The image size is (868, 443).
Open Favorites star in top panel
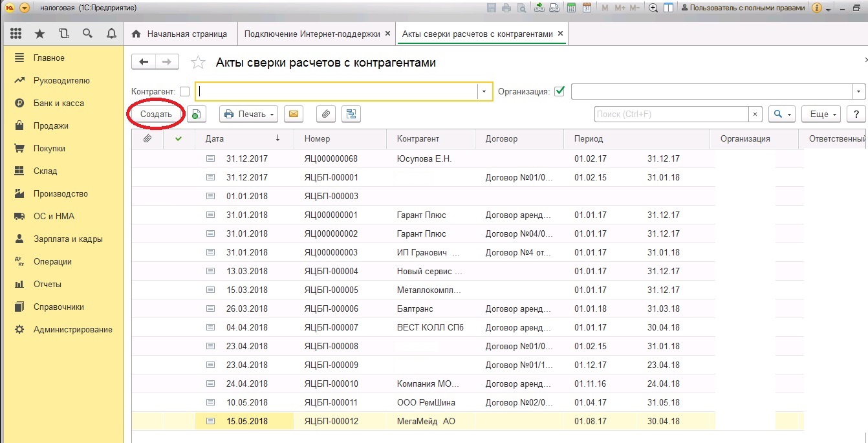pos(40,34)
